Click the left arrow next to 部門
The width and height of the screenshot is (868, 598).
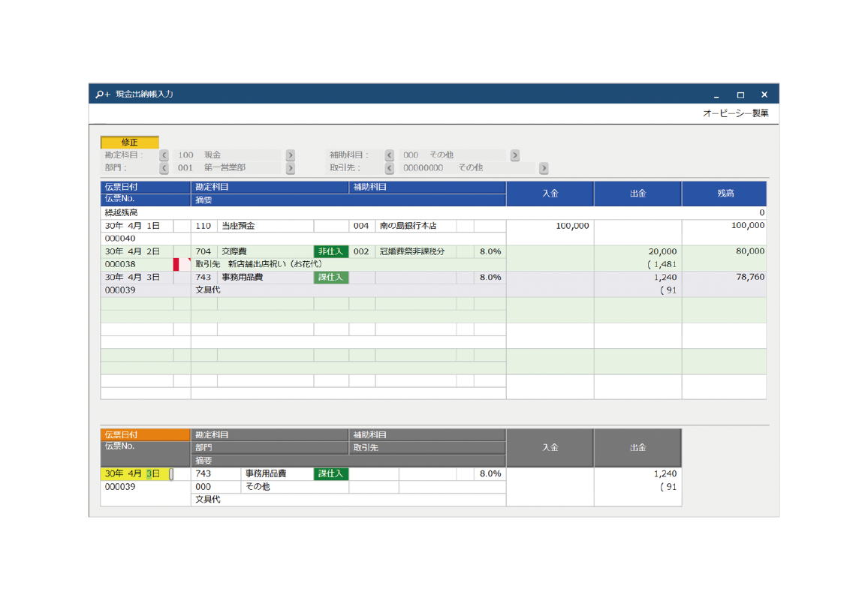click(164, 168)
